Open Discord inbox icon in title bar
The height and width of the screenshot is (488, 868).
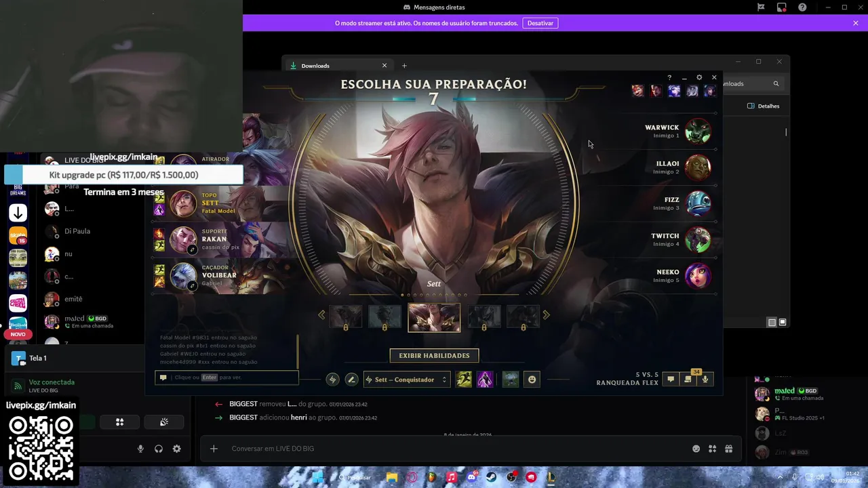pyautogui.click(x=782, y=7)
